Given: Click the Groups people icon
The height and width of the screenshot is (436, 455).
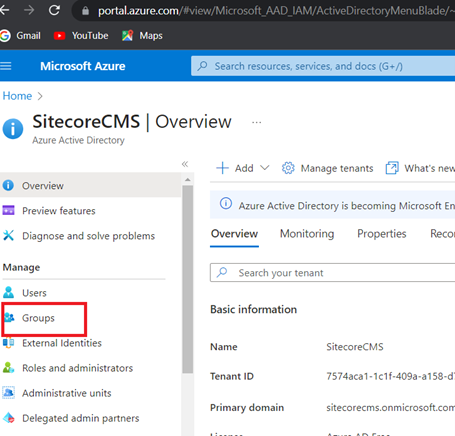Looking at the screenshot, I should pos(9,317).
